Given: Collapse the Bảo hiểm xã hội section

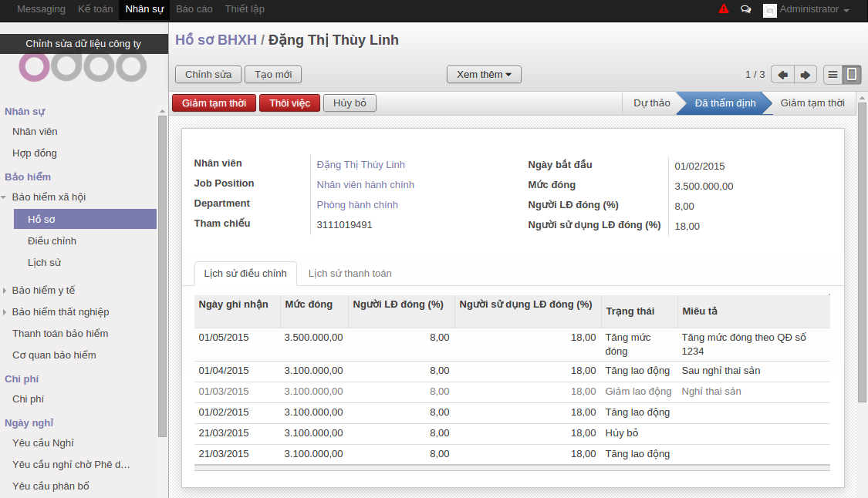Looking at the screenshot, I should coord(5,198).
